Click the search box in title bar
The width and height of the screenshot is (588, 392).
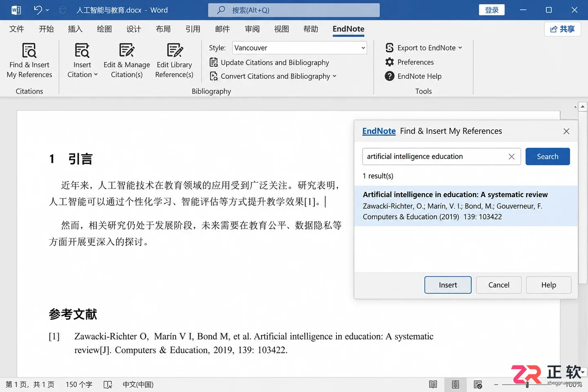[x=294, y=10]
